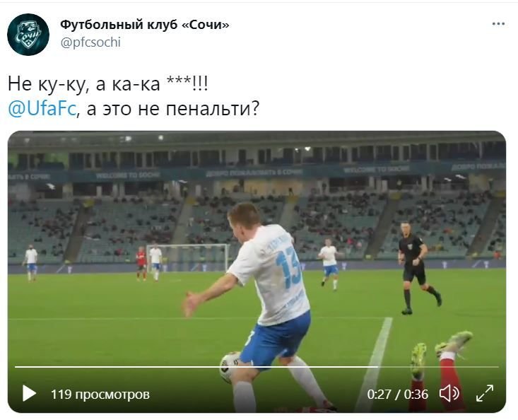Open the @pfcsochi handle link

90,42
